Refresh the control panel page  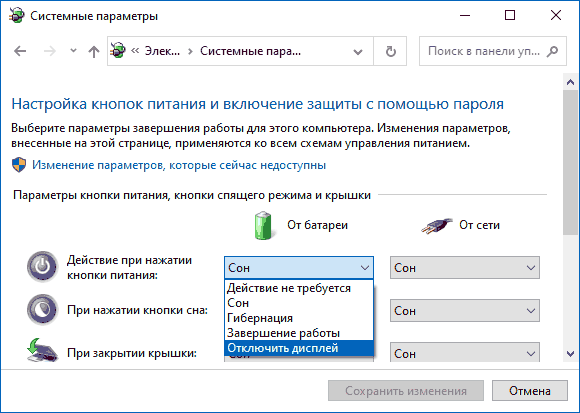tap(391, 51)
